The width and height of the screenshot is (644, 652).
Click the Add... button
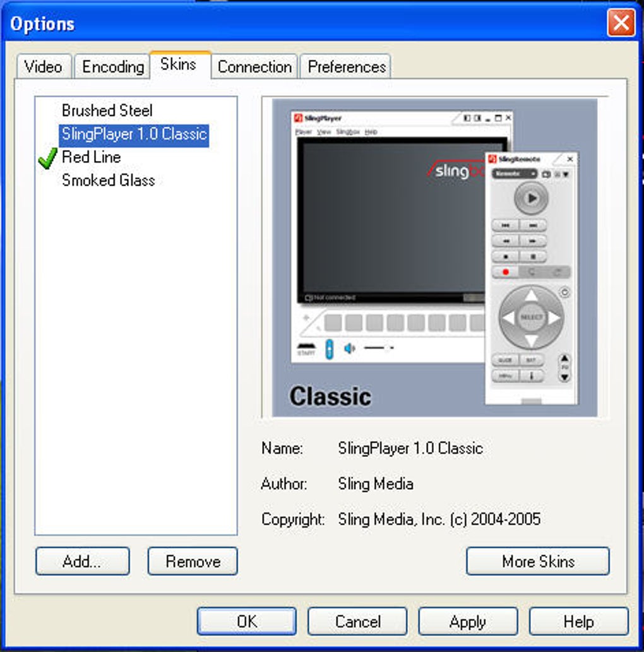pos(82,561)
